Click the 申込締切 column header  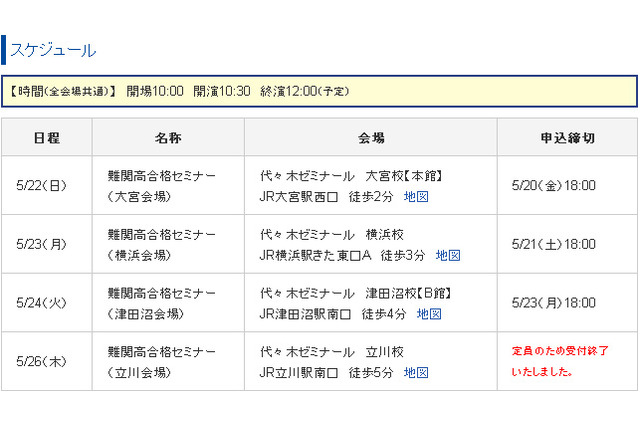tap(567, 138)
